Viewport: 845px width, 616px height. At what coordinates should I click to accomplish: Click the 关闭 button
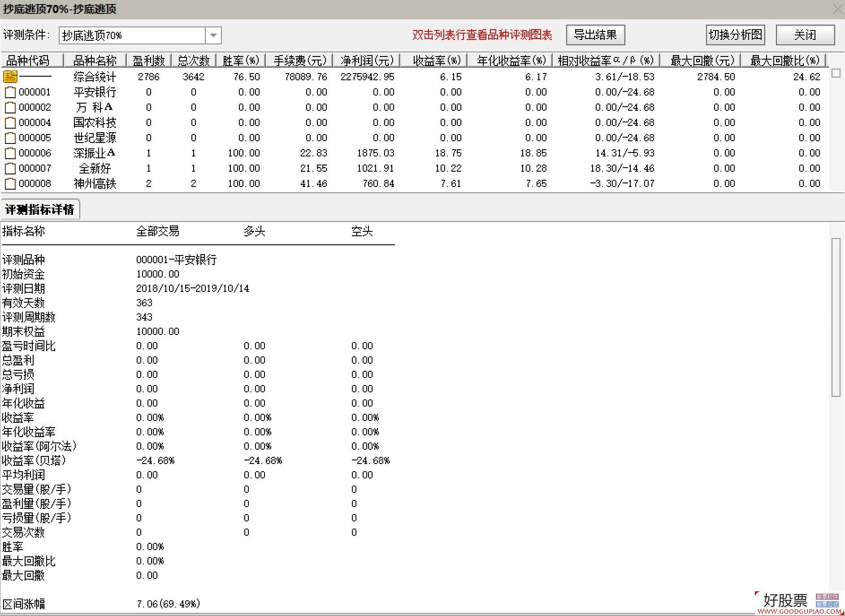tap(805, 35)
